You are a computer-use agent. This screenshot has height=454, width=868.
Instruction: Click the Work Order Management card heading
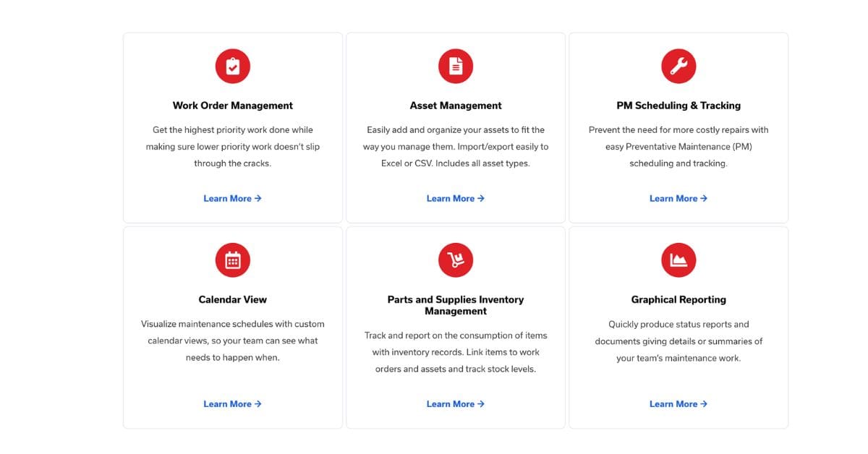click(x=232, y=105)
